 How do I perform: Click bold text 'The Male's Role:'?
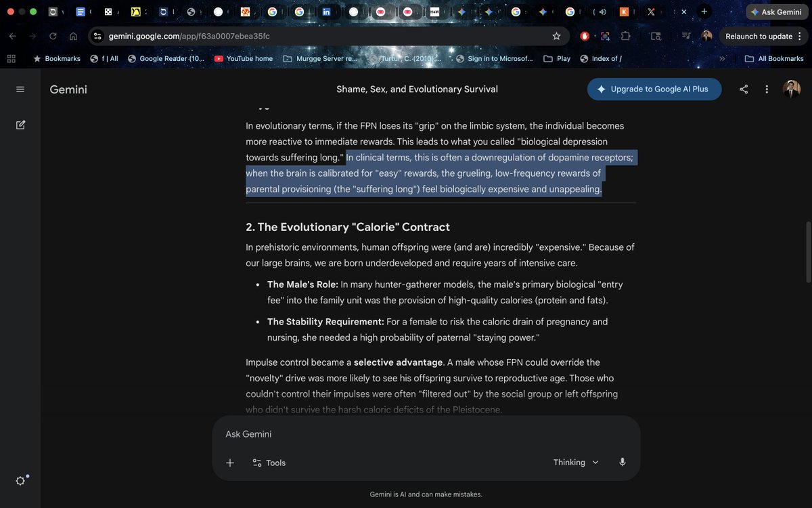pyautogui.click(x=302, y=284)
